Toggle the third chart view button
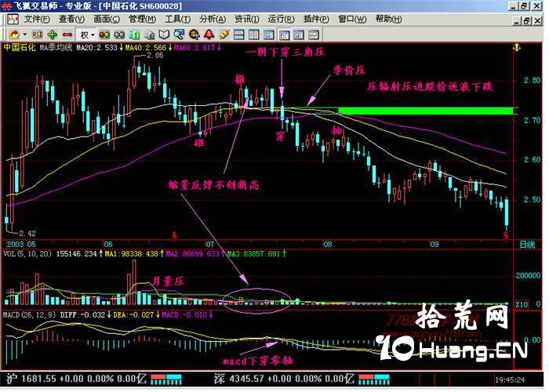Screen dimensions: 549x392 299,34
